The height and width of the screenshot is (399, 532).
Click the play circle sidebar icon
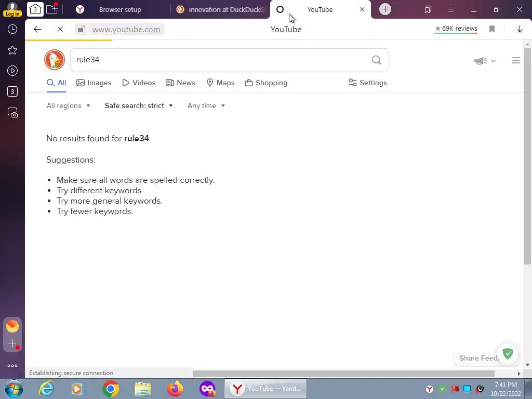pos(12,71)
